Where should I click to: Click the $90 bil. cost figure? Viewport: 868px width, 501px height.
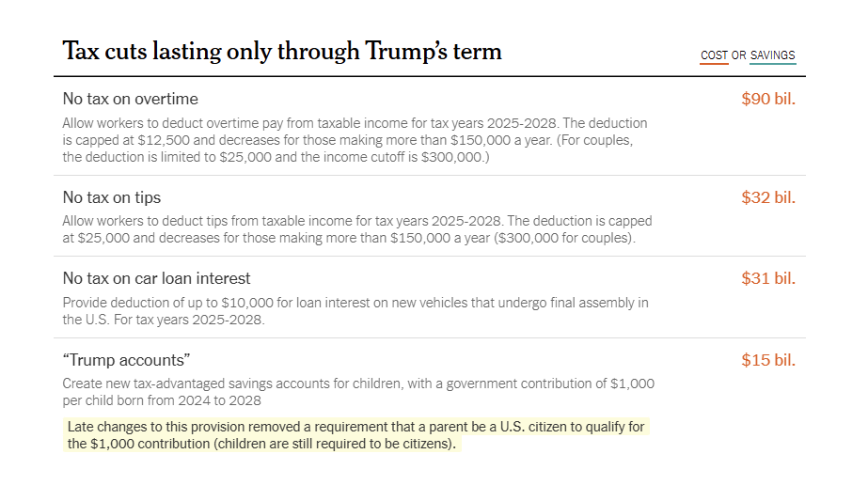click(768, 99)
